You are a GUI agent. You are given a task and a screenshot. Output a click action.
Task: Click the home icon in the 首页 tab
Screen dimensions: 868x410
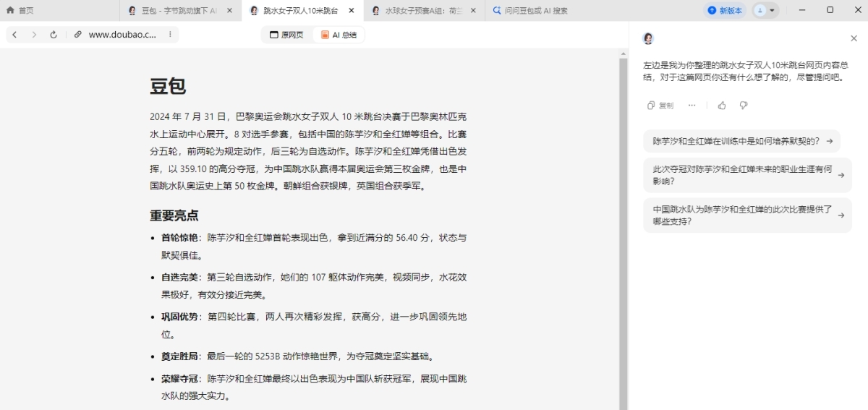pos(10,10)
